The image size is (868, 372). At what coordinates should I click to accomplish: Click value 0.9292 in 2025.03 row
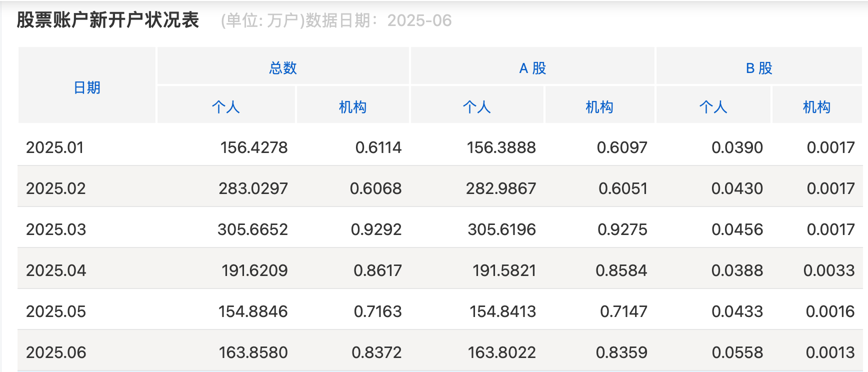376,229
